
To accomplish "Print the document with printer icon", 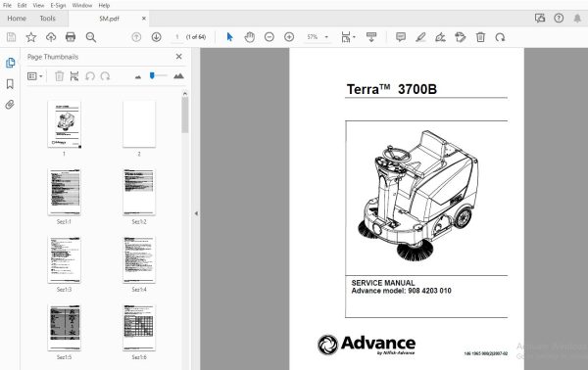I will coord(71,37).
